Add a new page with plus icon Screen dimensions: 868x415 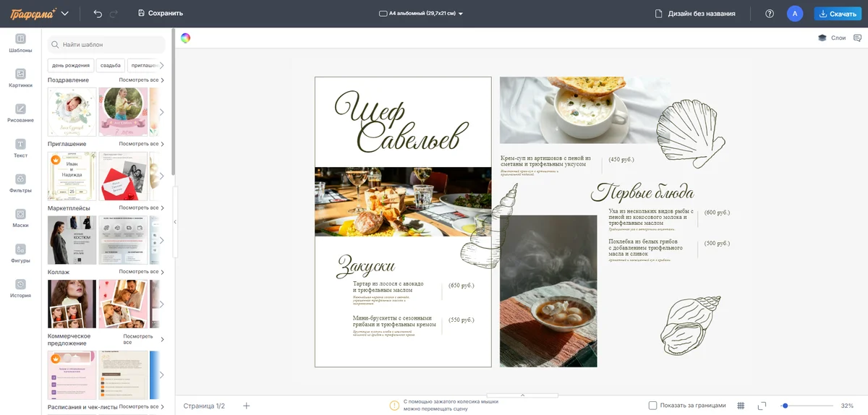click(x=246, y=406)
